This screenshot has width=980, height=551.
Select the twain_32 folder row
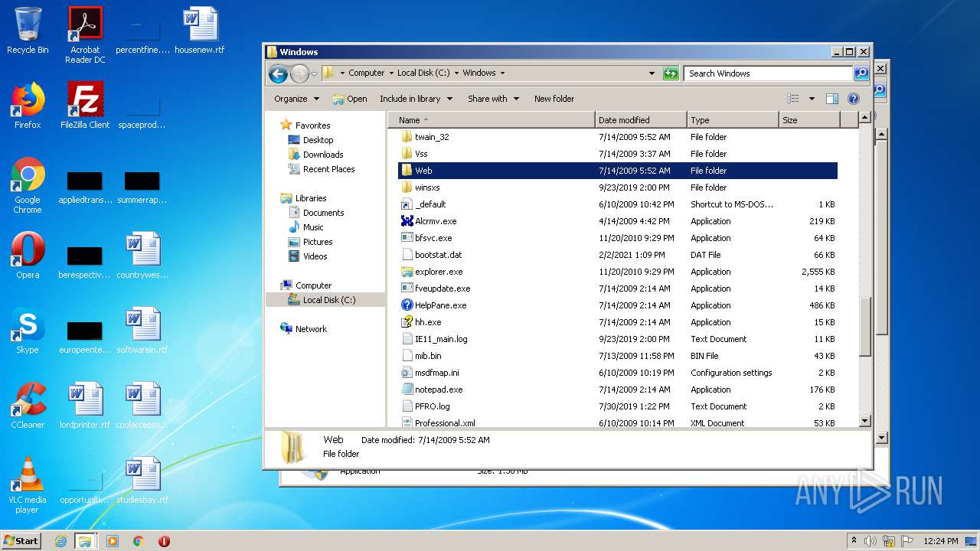[619, 137]
